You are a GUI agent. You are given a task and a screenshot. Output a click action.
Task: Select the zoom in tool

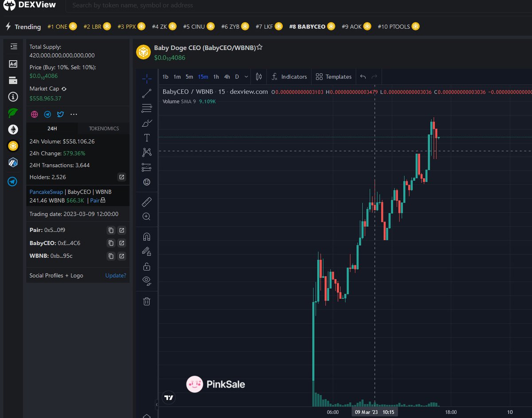[x=147, y=217]
